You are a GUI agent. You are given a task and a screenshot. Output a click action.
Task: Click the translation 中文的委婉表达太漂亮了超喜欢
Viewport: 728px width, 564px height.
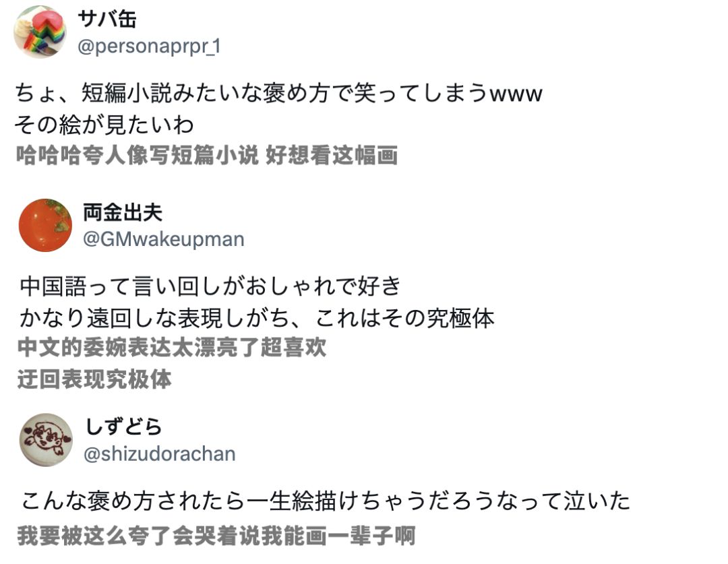click(173, 348)
